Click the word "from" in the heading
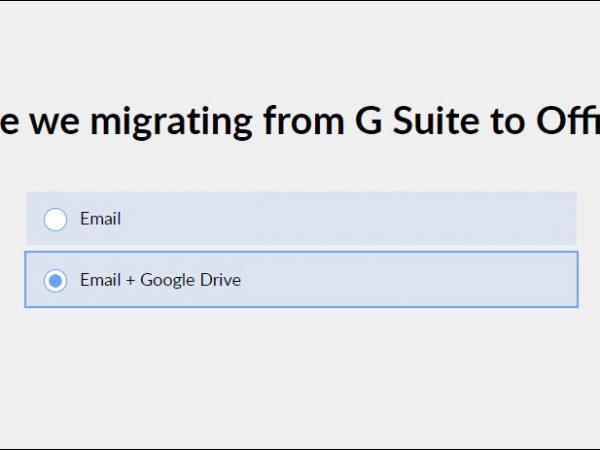The height and width of the screenshot is (450, 600). [302, 122]
